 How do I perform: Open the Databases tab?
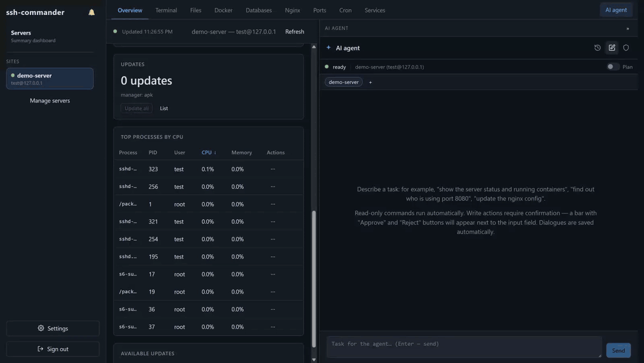pos(258,10)
